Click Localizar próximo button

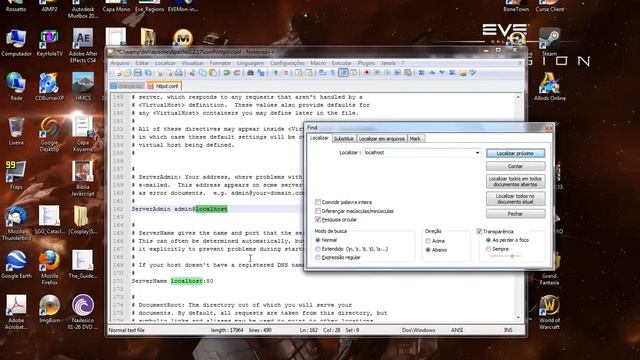coord(515,153)
